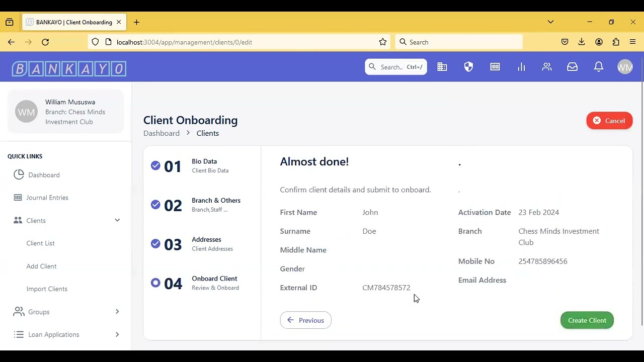Click the Firefox View icon in the tab bar
This screenshot has width=644, height=362.
coord(10,22)
